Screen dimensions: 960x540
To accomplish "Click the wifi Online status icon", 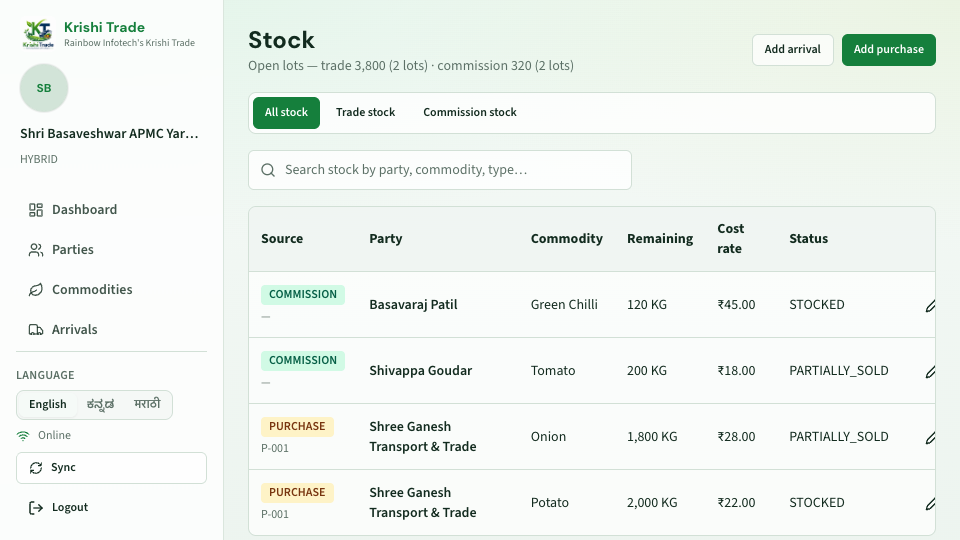I will (x=23, y=436).
